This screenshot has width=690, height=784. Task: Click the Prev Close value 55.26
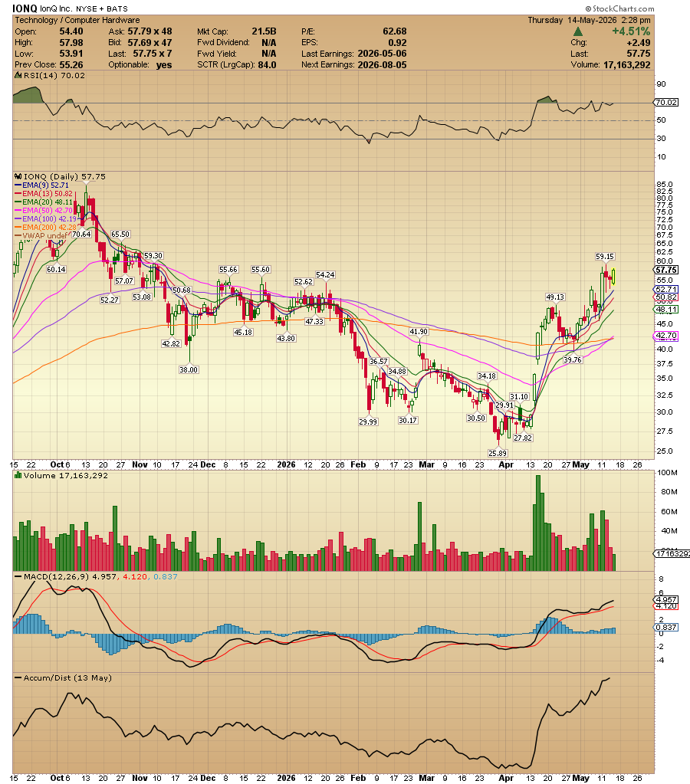coord(71,65)
